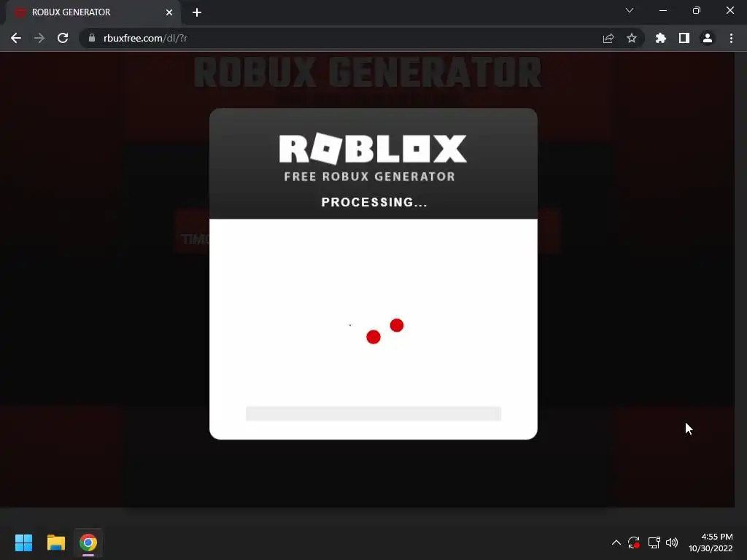
Task: Click the PROCESSING... status text
Action: pyautogui.click(x=374, y=203)
